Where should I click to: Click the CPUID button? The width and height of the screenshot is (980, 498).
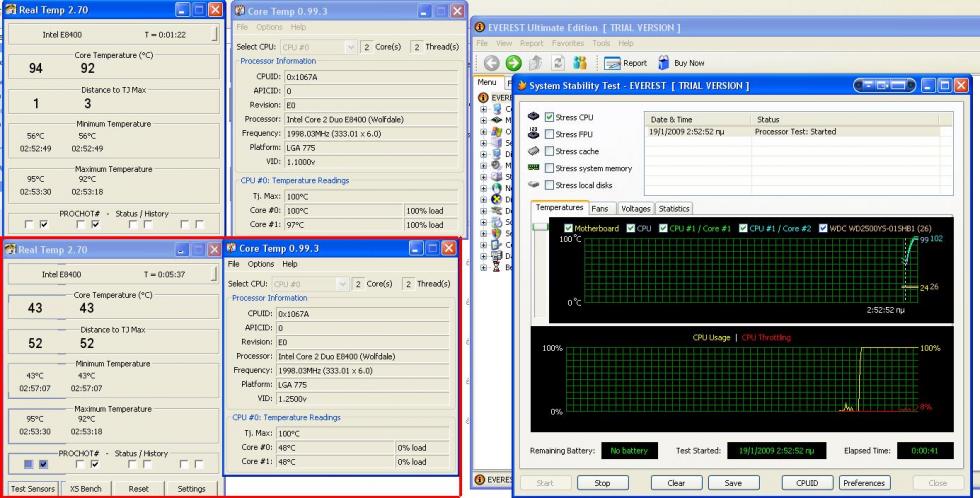807,483
